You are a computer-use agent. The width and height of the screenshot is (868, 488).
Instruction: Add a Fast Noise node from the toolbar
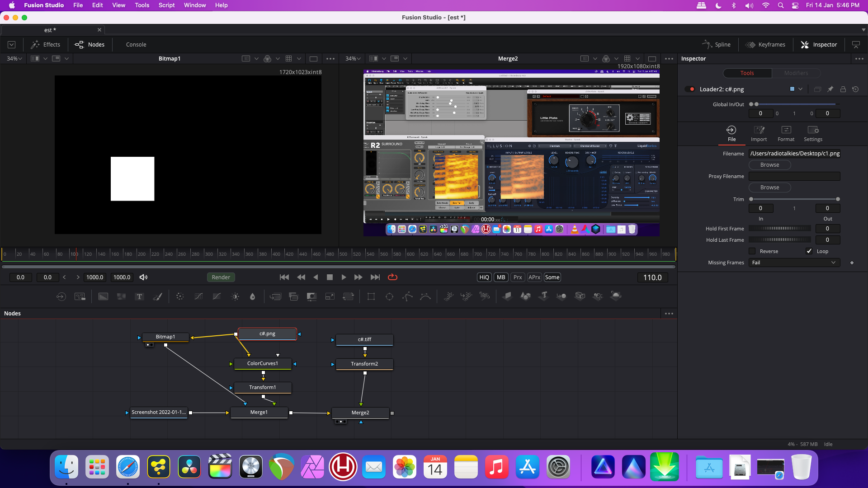pos(121,296)
